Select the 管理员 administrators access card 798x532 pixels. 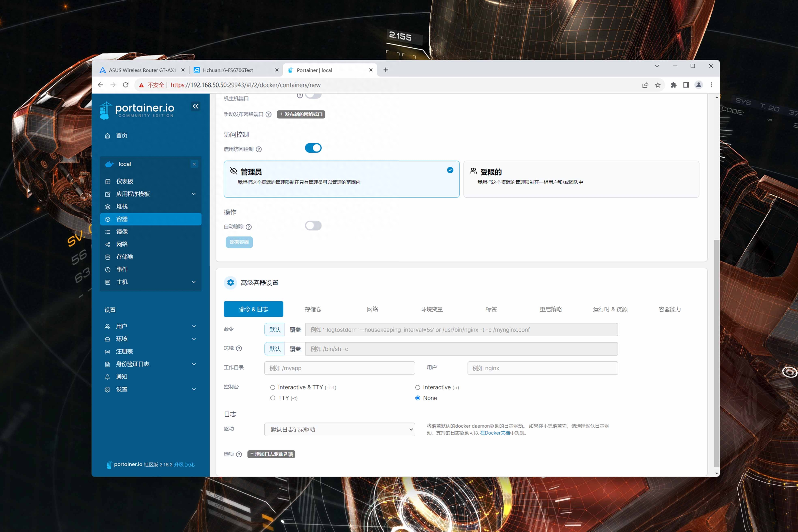pyautogui.click(x=342, y=179)
